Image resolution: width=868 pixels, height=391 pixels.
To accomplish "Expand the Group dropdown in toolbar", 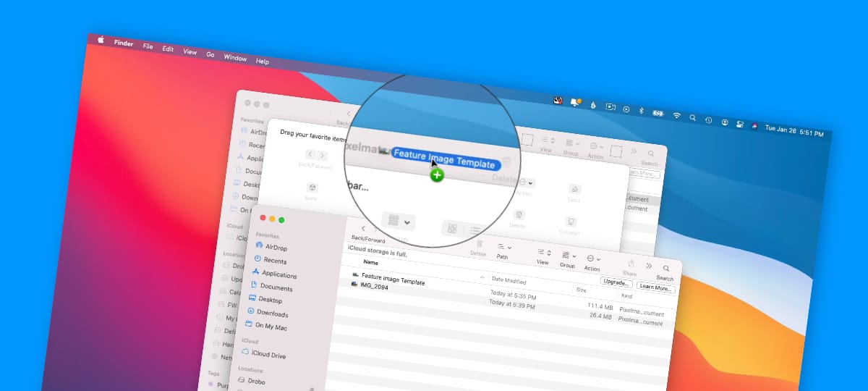I will pos(569,256).
